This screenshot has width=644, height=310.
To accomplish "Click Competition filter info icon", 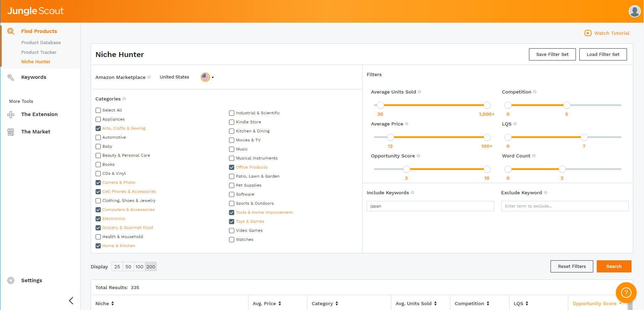I will click(x=535, y=92).
